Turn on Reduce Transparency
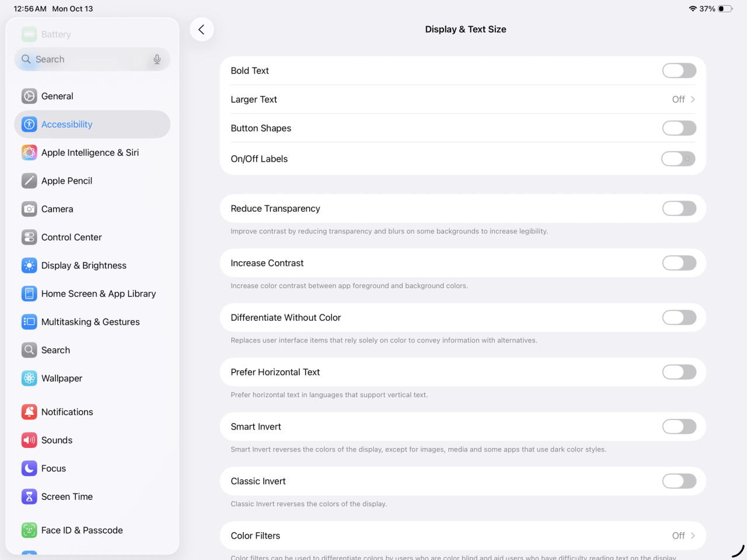Screen dimensions: 747x560 [x=679, y=208]
